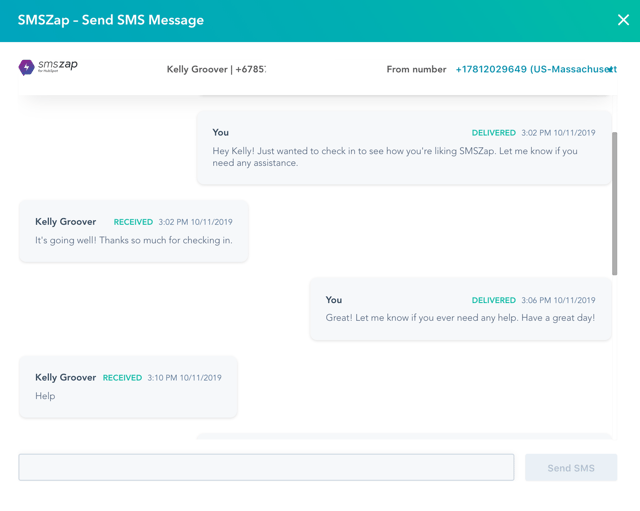Click the DELIVERED status at 3:02 PM
Image resolution: width=640 pixels, height=511 pixels.
pyautogui.click(x=493, y=133)
